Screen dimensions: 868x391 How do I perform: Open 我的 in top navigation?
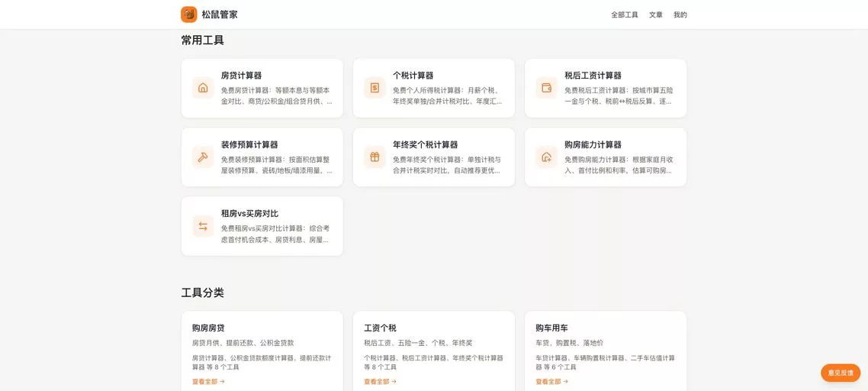pos(680,15)
